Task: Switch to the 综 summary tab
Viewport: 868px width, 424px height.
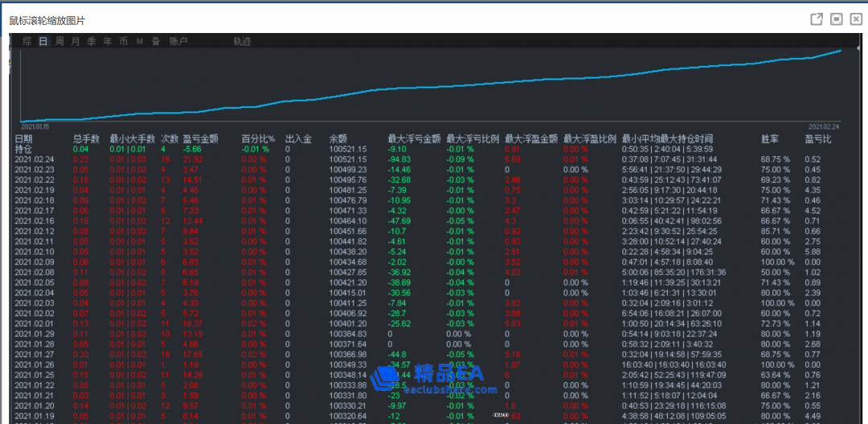Action: (x=27, y=41)
